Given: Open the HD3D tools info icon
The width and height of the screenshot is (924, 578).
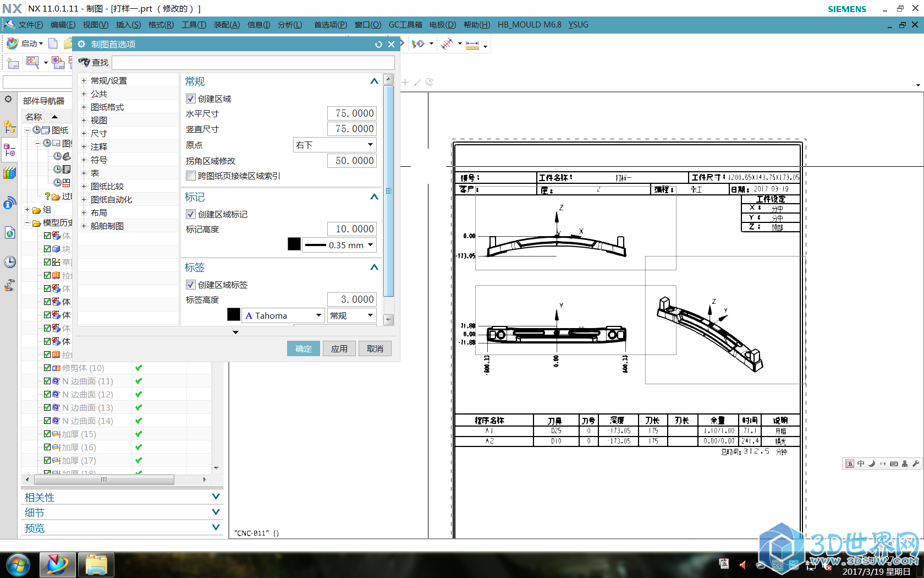Looking at the screenshot, I should [9, 203].
